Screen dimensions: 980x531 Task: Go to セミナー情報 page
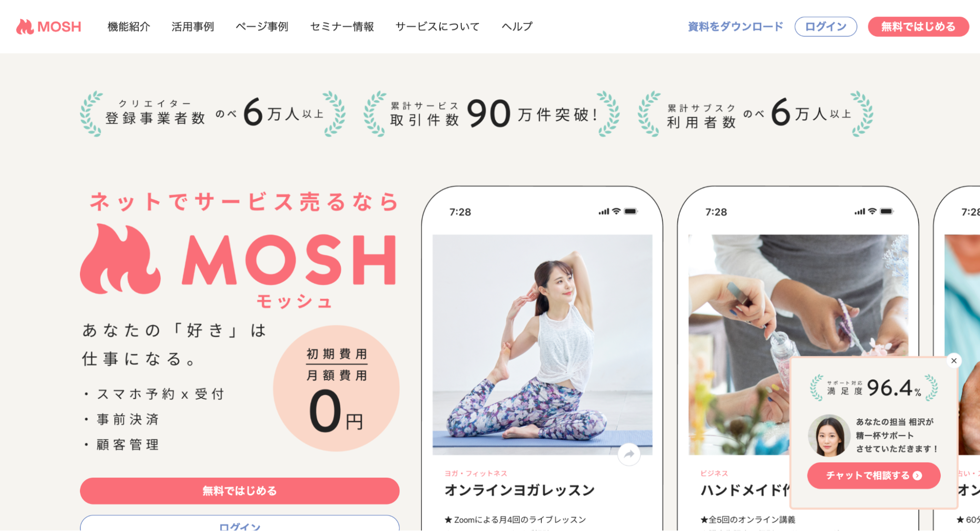pyautogui.click(x=342, y=26)
